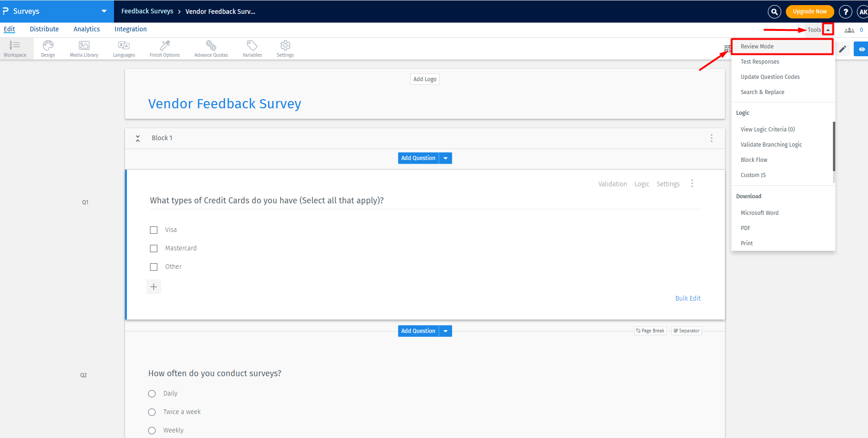868x438 pixels.
Task: Check the Visa checkbox
Action: click(154, 230)
